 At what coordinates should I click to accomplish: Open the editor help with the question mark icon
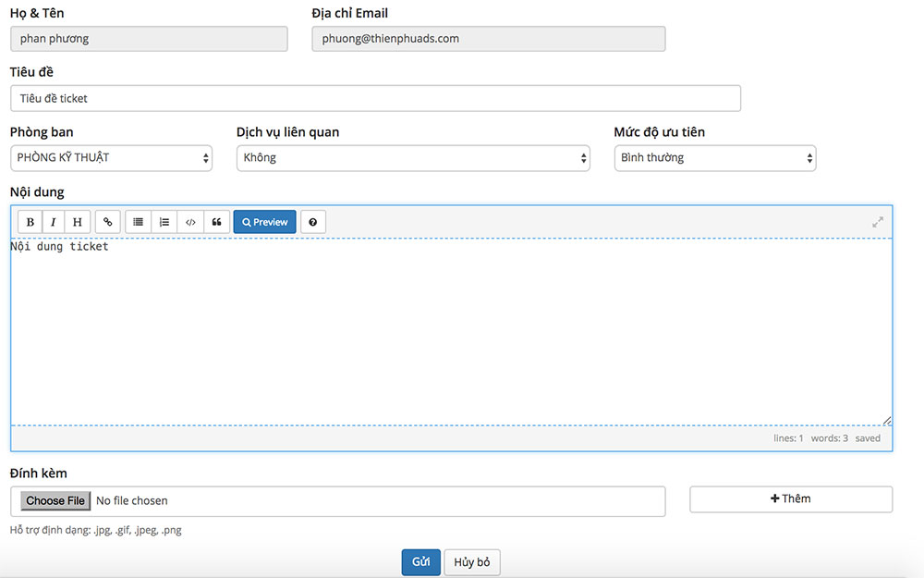click(x=311, y=221)
